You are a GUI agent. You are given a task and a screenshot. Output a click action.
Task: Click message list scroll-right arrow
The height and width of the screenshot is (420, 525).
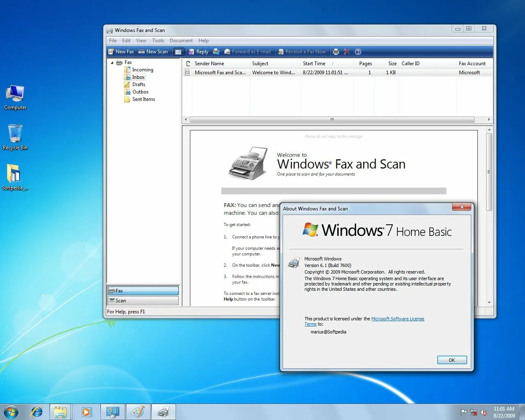coord(489,119)
